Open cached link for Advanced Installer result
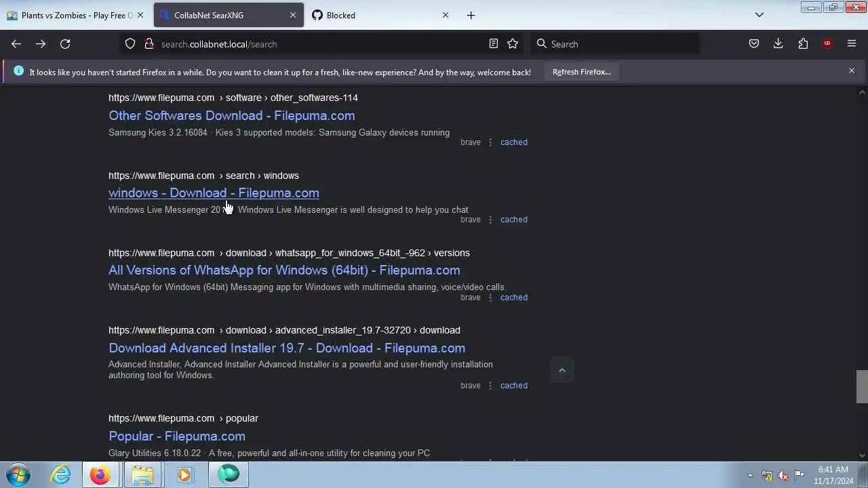This screenshot has height=488, width=868. click(513, 386)
